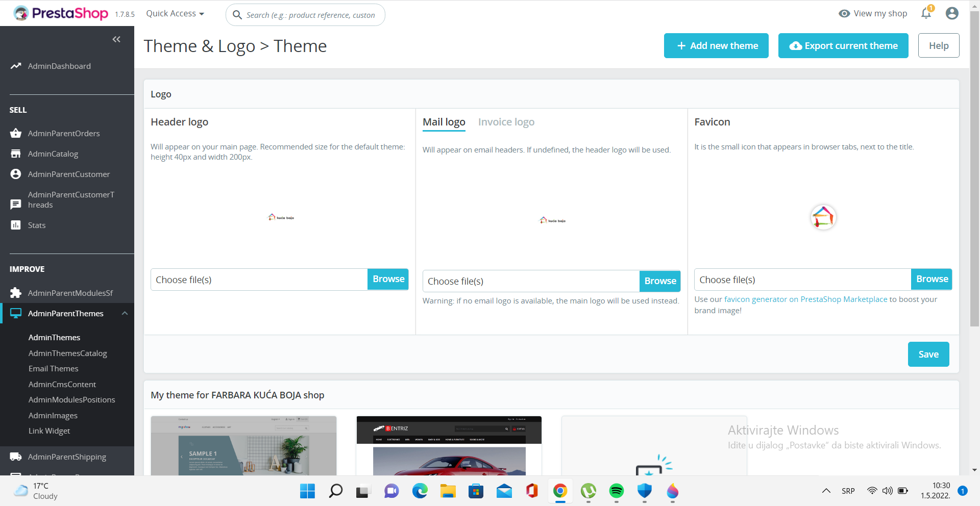Open the Quick Access dropdown
980x506 pixels.
[175, 14]
